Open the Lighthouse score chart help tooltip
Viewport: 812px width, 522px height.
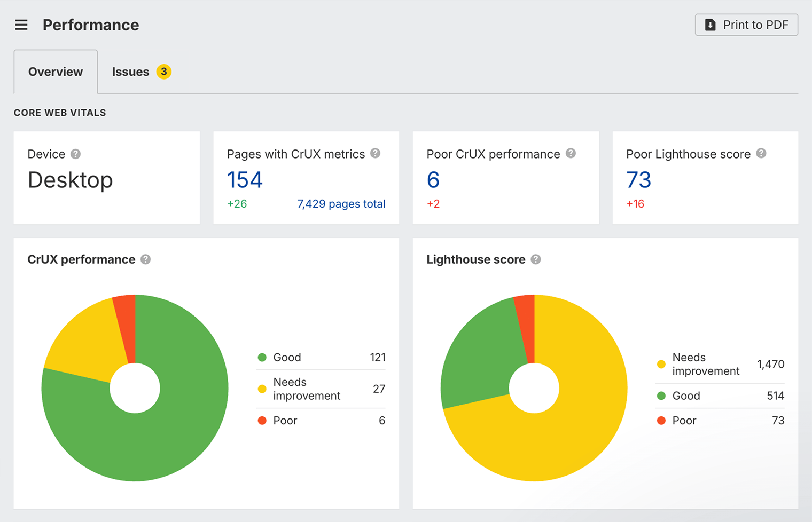[x=536, y=259]
